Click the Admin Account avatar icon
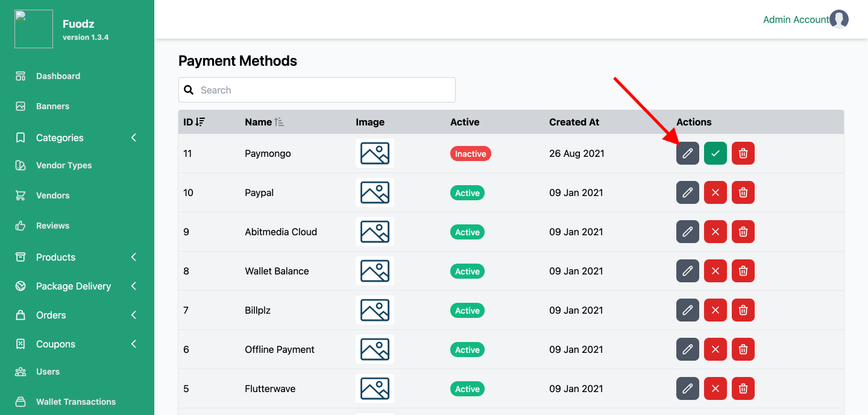 tap(838, 19)
